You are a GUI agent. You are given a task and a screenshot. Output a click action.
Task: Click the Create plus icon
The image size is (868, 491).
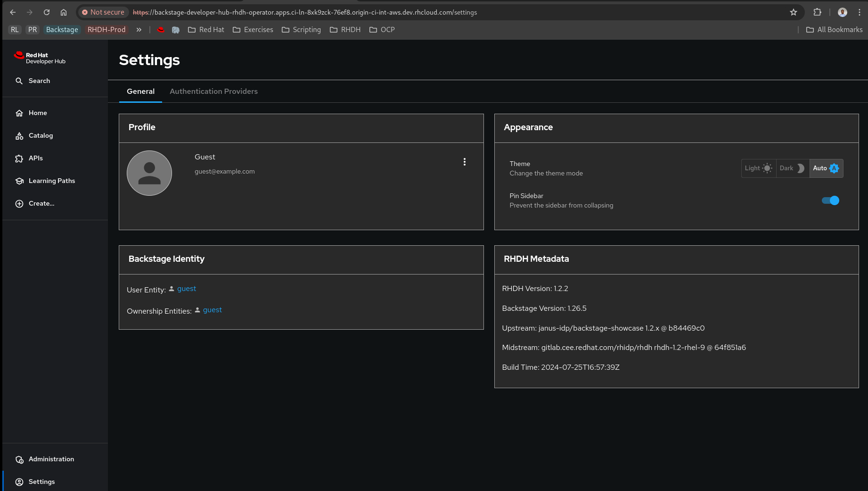(19, 204)
